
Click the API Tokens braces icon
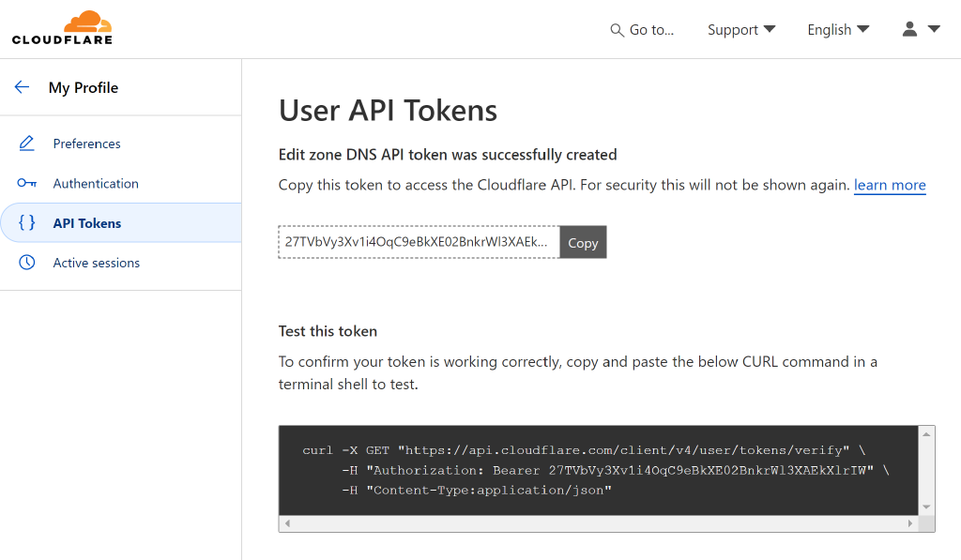pos(26,222)
